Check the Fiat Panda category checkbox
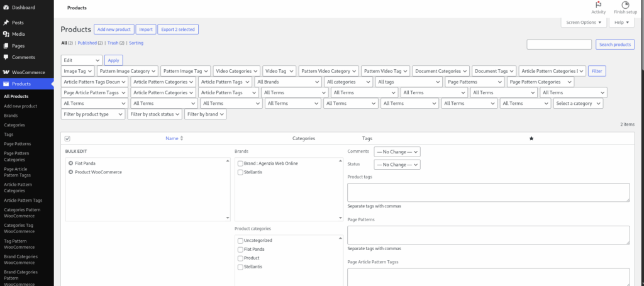 [240, 250]
